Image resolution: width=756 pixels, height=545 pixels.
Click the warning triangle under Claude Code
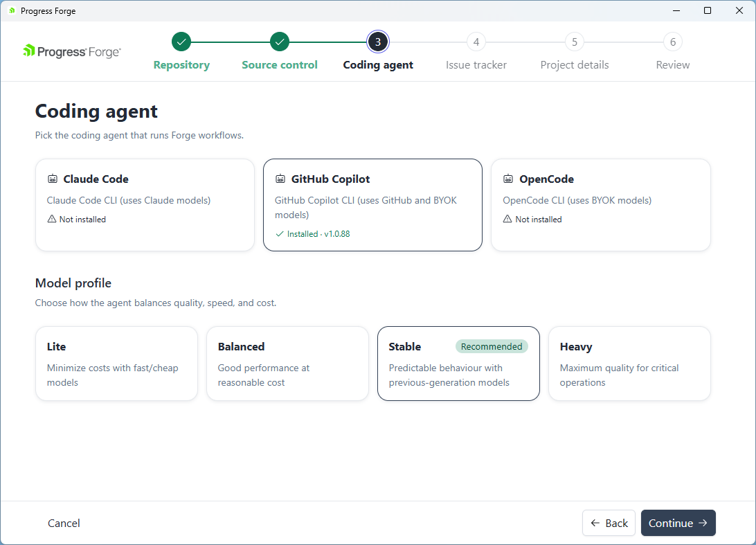click(x=52, y=219)
